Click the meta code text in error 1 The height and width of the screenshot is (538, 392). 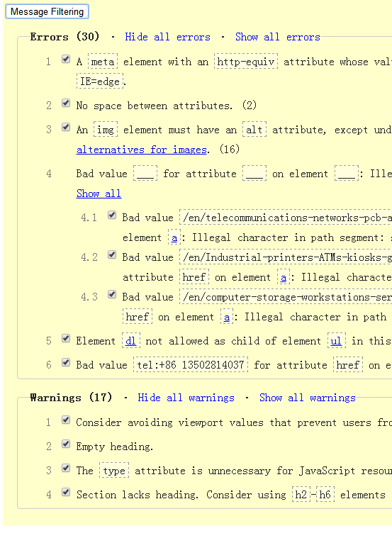pyautogui.click(x=103, y=62)
